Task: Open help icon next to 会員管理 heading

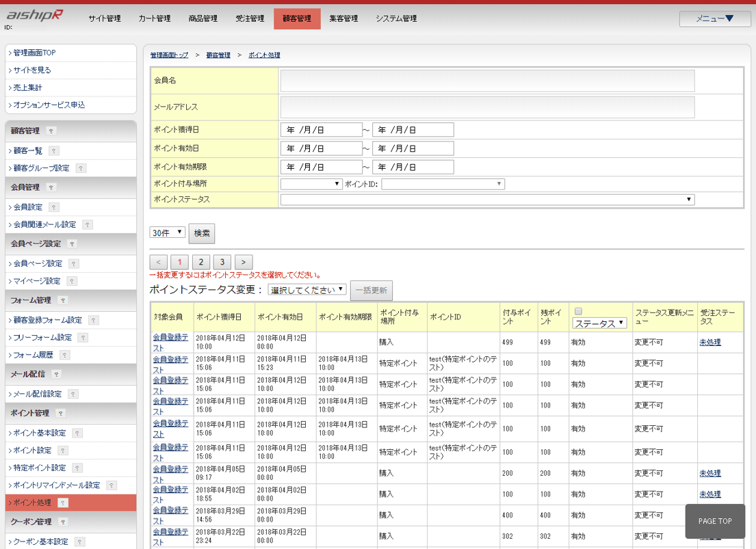Action: pos(51,187)
